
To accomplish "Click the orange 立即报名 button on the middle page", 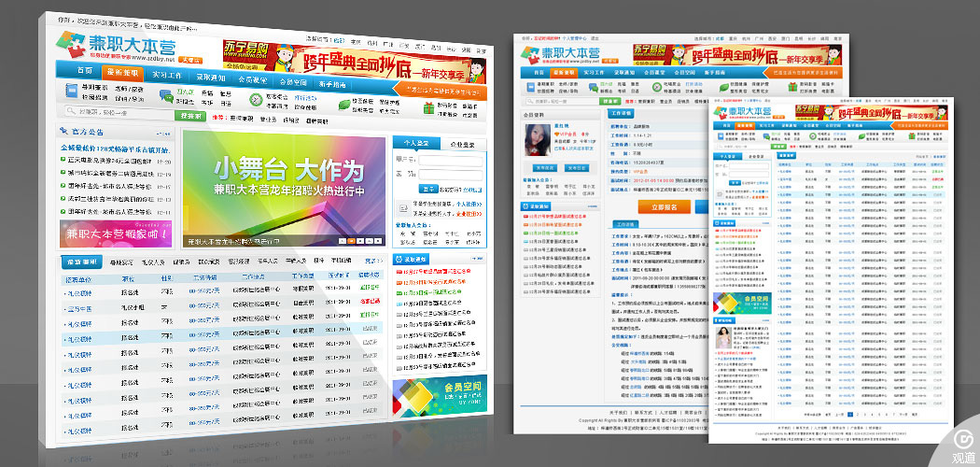I will [664, 207].
